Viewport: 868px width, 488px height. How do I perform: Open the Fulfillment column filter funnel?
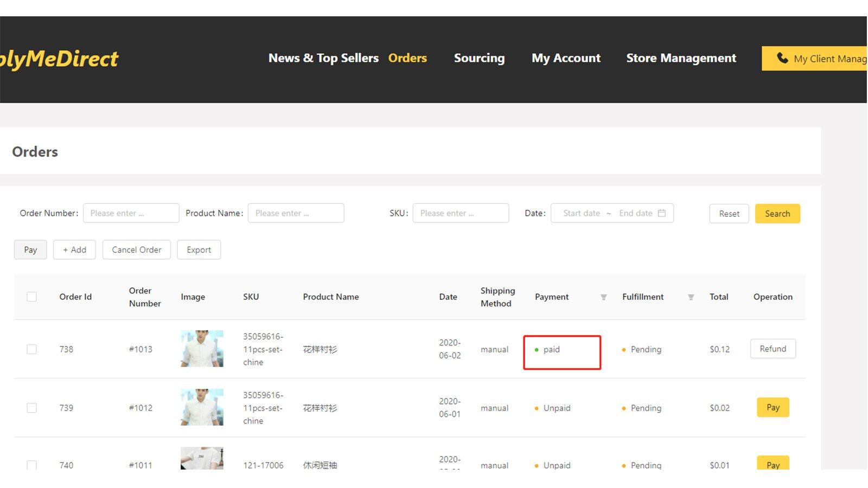[x=691, y=297]
